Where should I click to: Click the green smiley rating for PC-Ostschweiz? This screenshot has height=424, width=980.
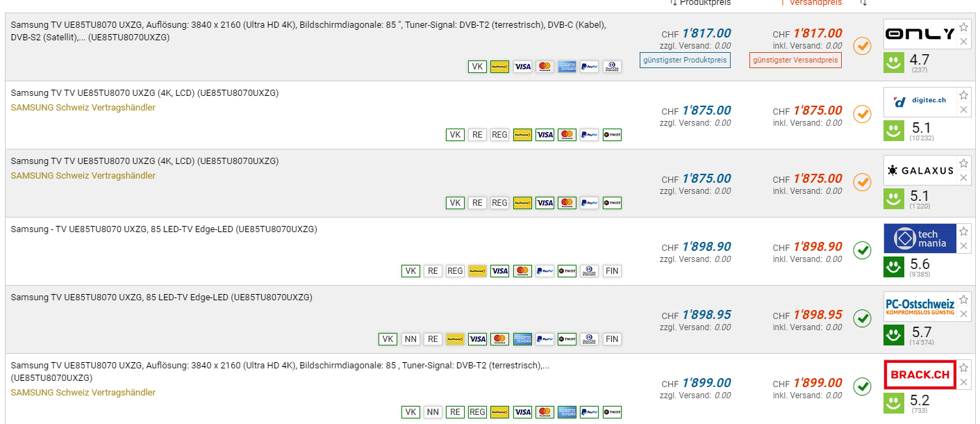coord(894,334)
